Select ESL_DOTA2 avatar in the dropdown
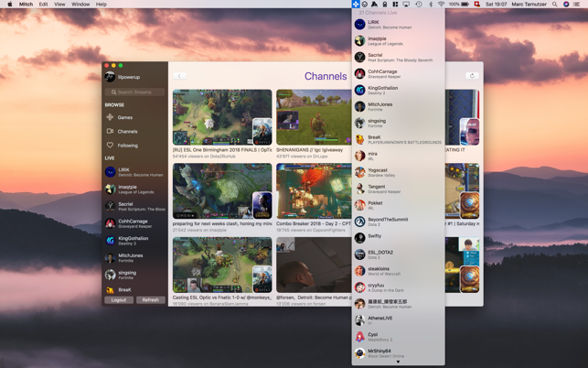 click(x=359, y=254)
